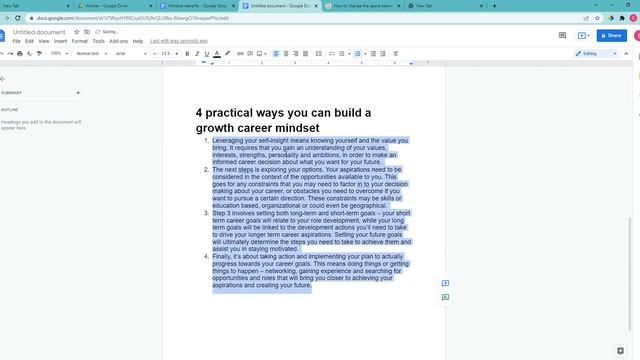Click the redo arrow in toolbar
The width and height of the screenshot is (640, 360).
point(10,53)
